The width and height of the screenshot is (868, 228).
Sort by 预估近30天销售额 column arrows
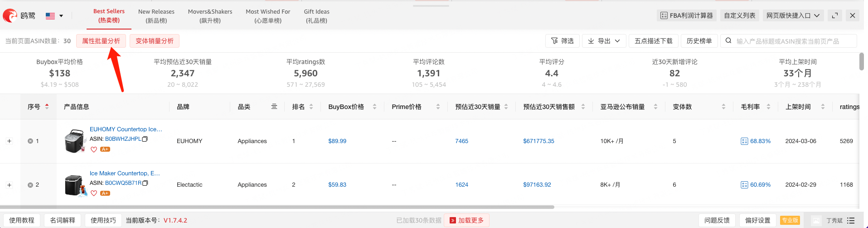point(583,107)
